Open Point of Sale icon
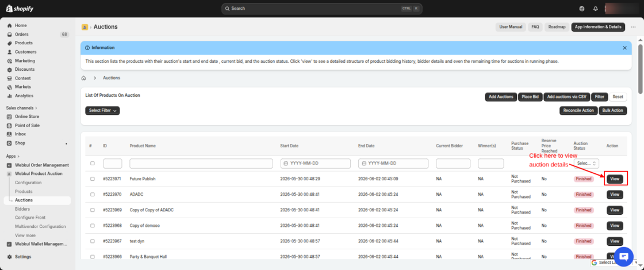This screenshot has width=644, height=270. [9, 126]
